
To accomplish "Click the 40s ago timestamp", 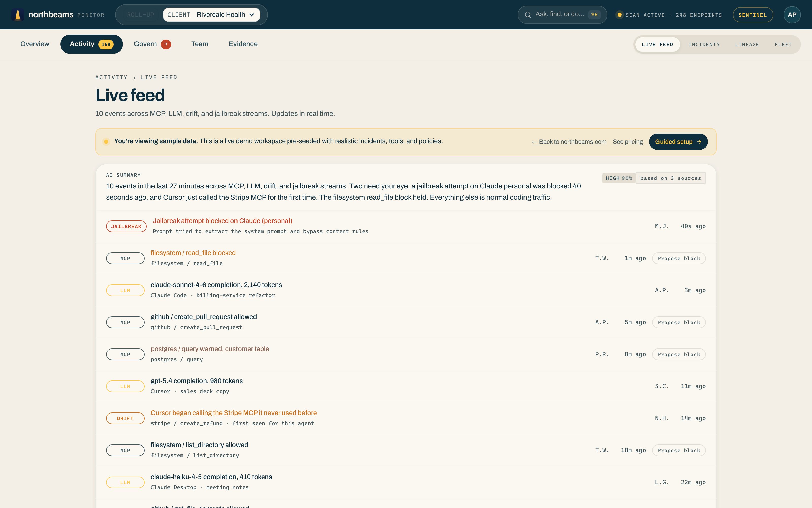I will (693, 227).
